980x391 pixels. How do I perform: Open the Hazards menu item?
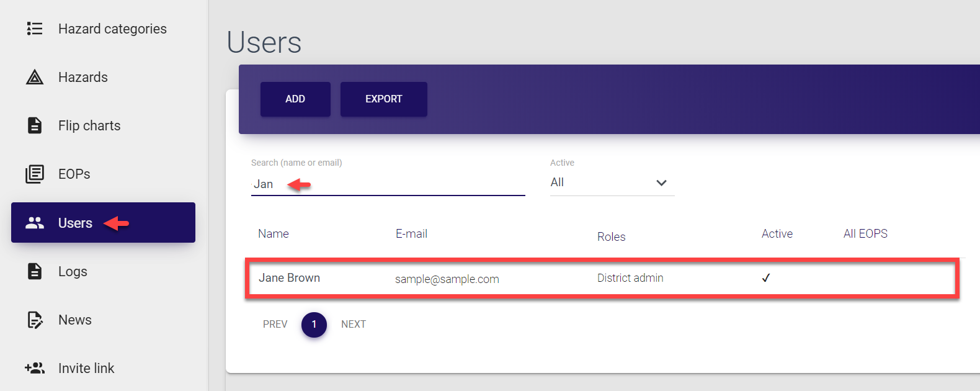pos(83,77)
